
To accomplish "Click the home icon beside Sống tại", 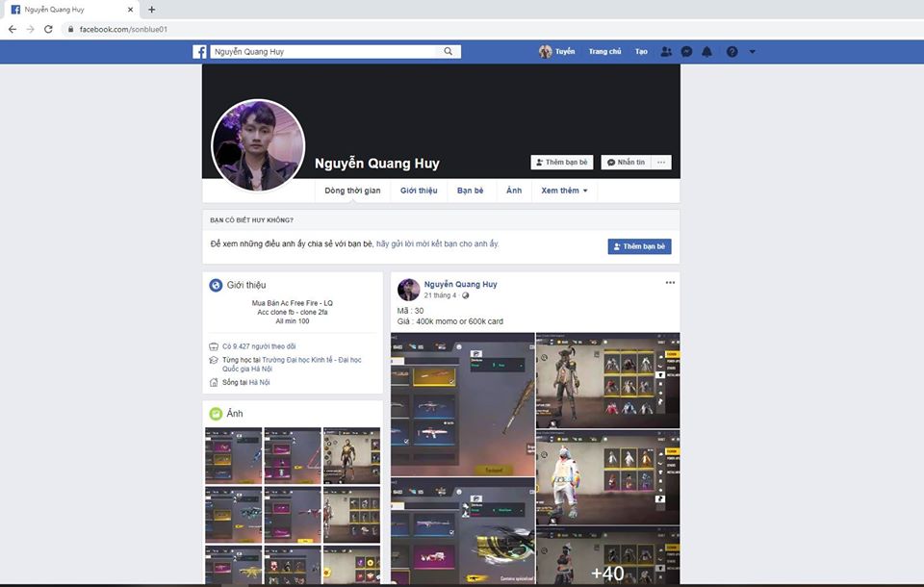I will click(x=214, y=382).
